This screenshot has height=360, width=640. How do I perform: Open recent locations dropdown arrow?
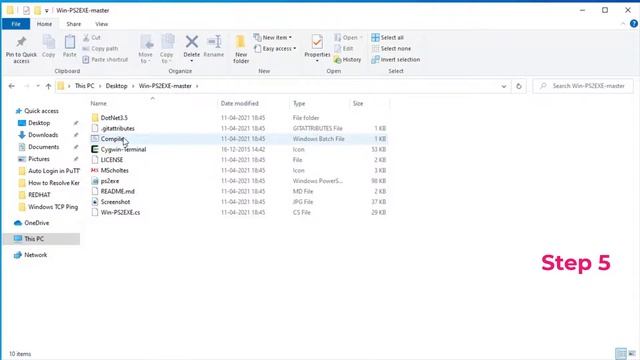38,86
